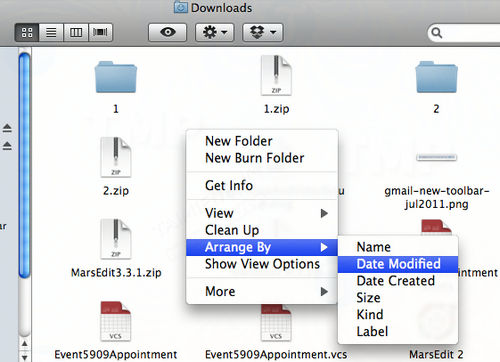Screen dimensions: 500x362
Task: Arrange by Size
Action: (398, 298)
